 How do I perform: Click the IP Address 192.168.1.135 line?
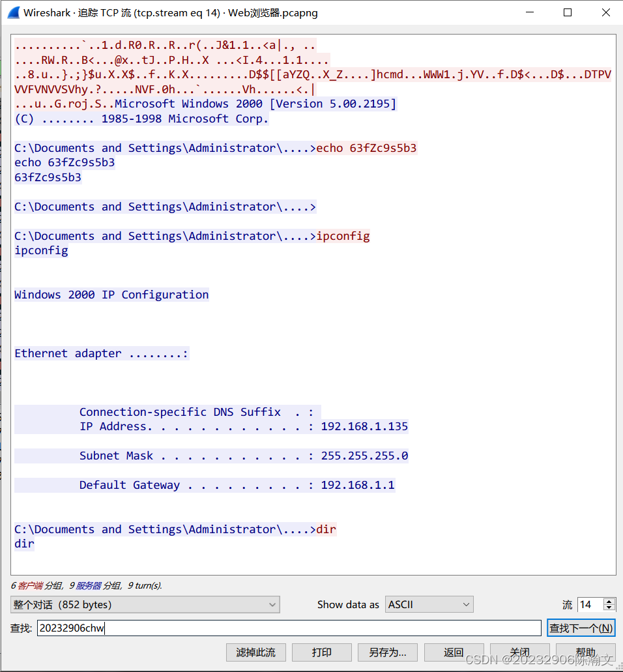[244, 426]
